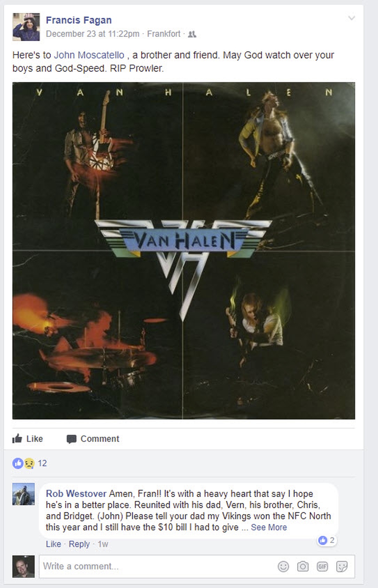378x588 pixels.
Task: Open Rob Westover's profile link
Action: pos(76,494)
